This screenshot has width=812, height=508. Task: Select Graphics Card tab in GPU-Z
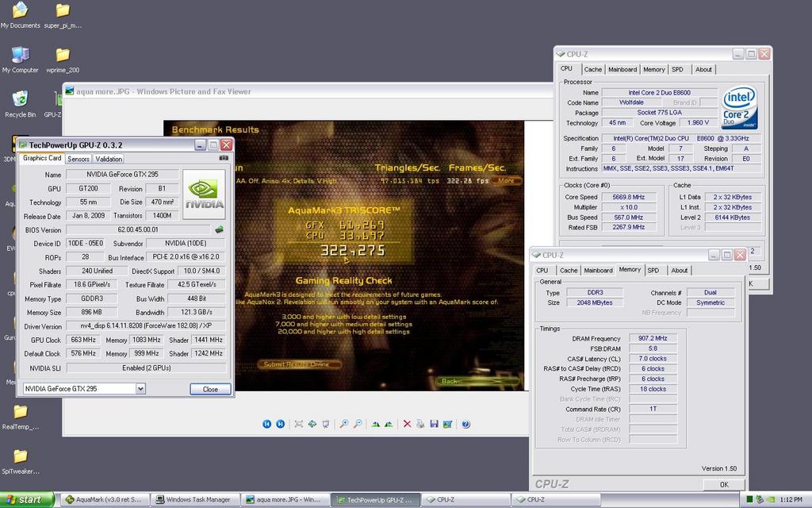point(42,158)
